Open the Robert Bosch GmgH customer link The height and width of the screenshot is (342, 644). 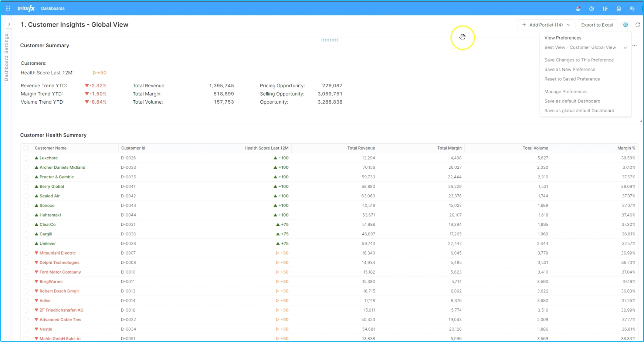(60, 291)
